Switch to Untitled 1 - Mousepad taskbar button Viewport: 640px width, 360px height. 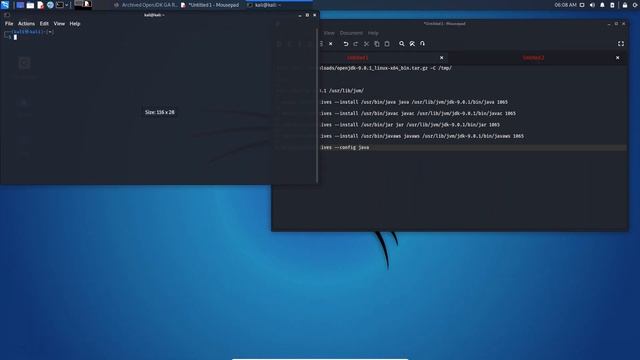[x=210, y=5]
